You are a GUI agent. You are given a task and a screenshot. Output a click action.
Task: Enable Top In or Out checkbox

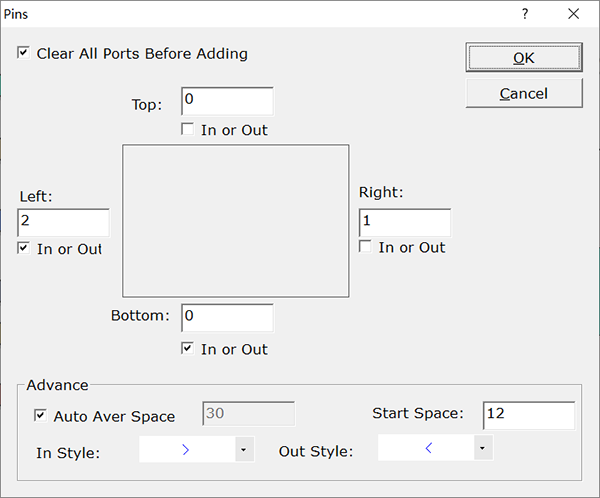pos(188,129)
